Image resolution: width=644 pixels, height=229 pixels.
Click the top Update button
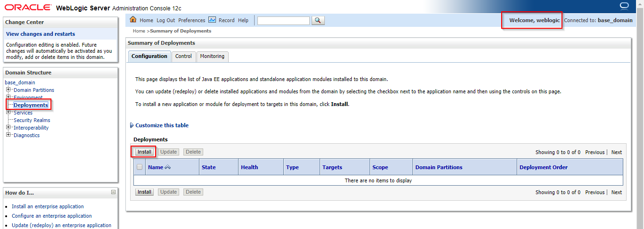tap(168, 152)
